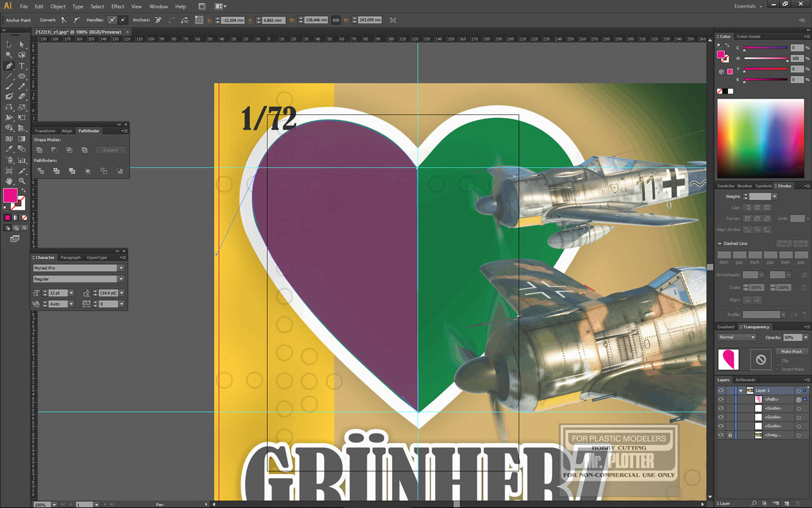Select the Ellipse tool
The image size is (812, 508).
[x=21, y=76]
